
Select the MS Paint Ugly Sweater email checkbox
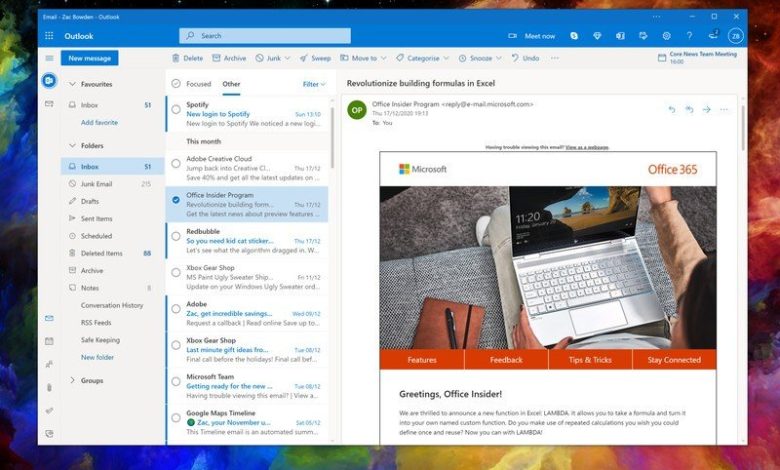click(x=176, y=272)
